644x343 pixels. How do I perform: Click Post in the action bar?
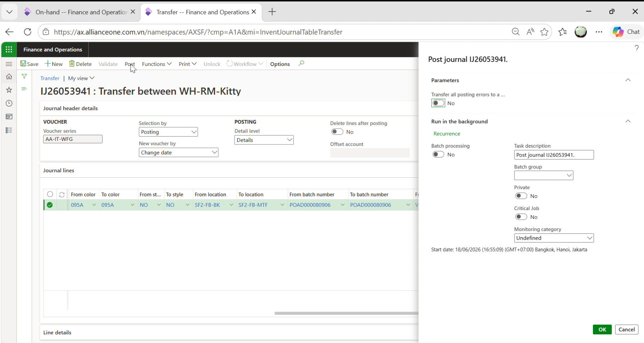130,64
